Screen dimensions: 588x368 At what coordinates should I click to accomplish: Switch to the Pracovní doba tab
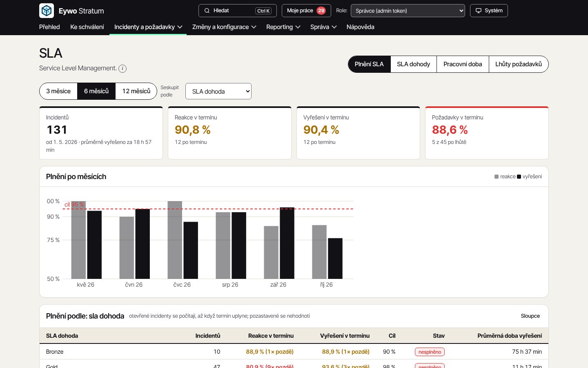[x=463, y=64]
